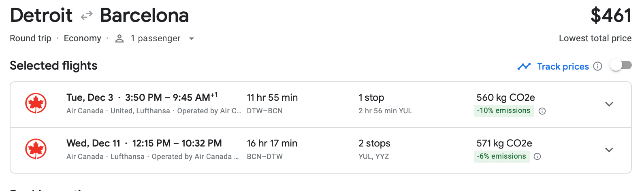Screen dimensions: 644x191
Task: Open the info icon next to -10% emissions
Action: (542, 111)
